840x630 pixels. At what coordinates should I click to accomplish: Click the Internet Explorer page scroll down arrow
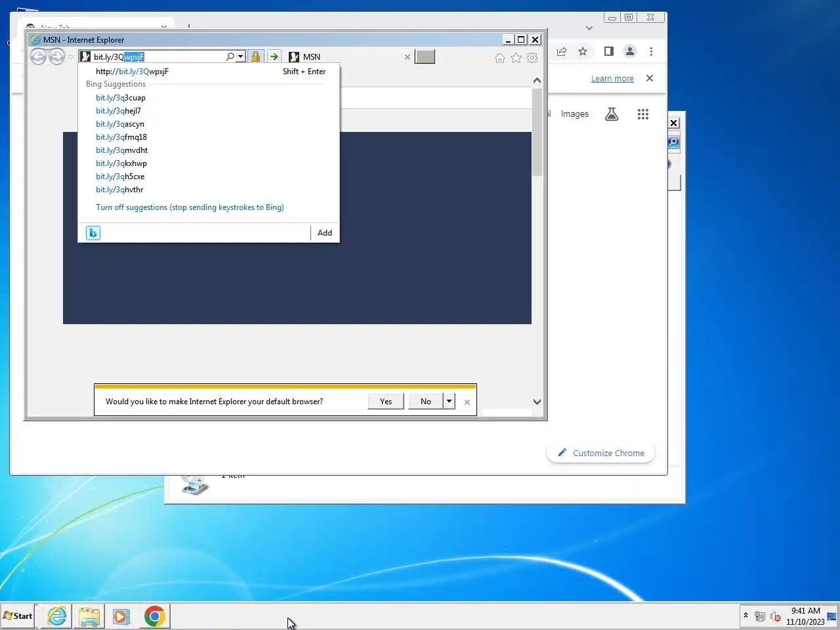coord(537,402)
